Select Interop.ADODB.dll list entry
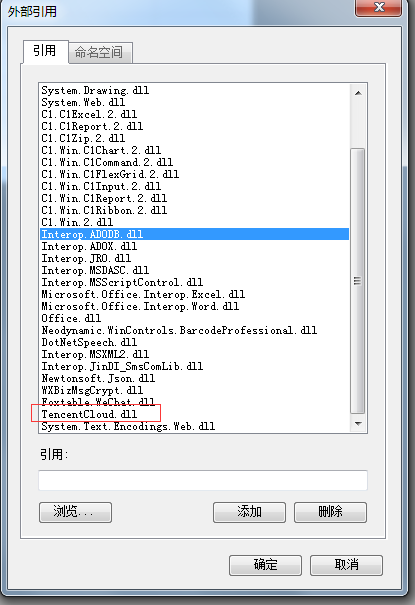 tap(194, 234)
